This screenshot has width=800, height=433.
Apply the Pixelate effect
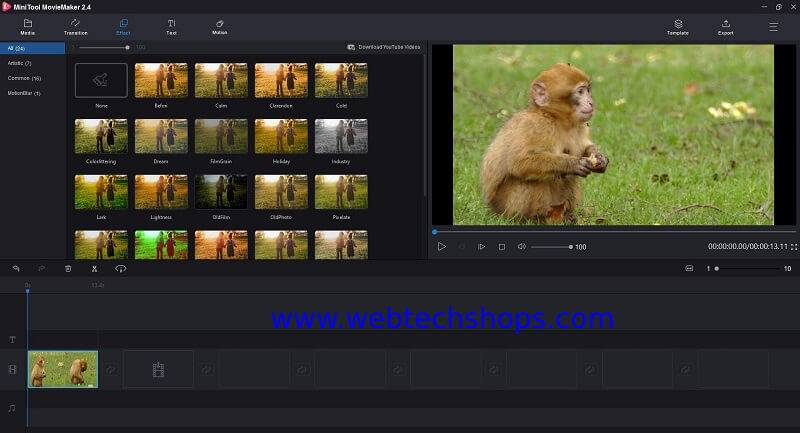pos(341,192)
